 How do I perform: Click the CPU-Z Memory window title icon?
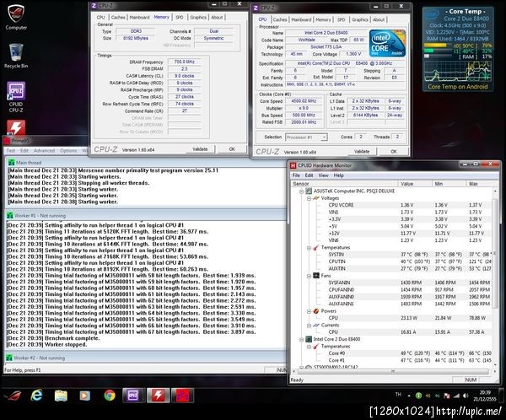click(94, 6)
